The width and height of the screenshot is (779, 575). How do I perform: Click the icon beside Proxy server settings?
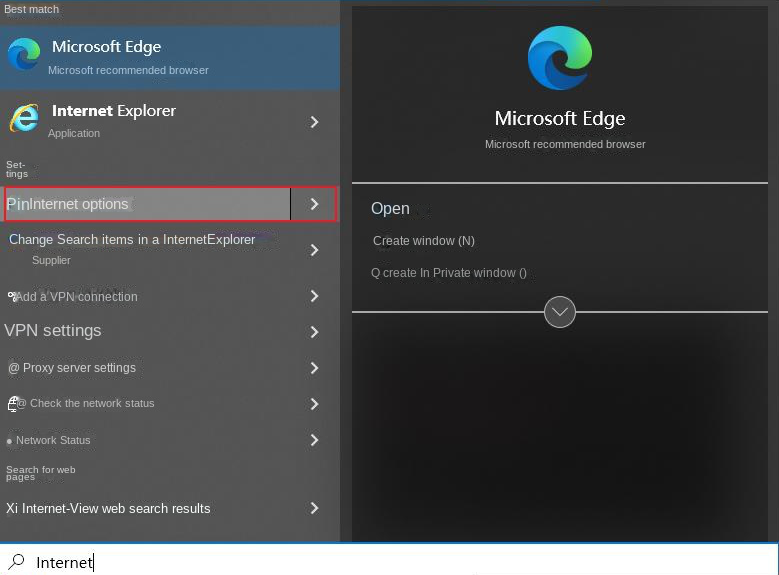[x=13, y=368]
